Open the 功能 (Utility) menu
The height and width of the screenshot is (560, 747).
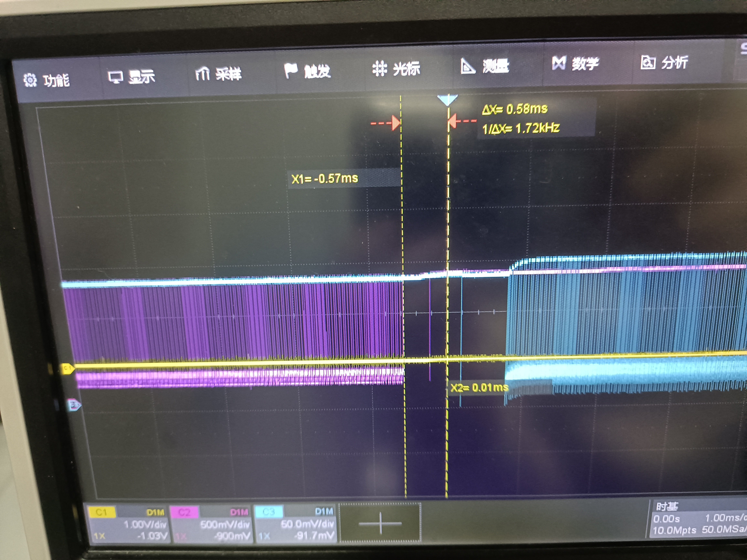pyautogui.click(x=47, y=80)
